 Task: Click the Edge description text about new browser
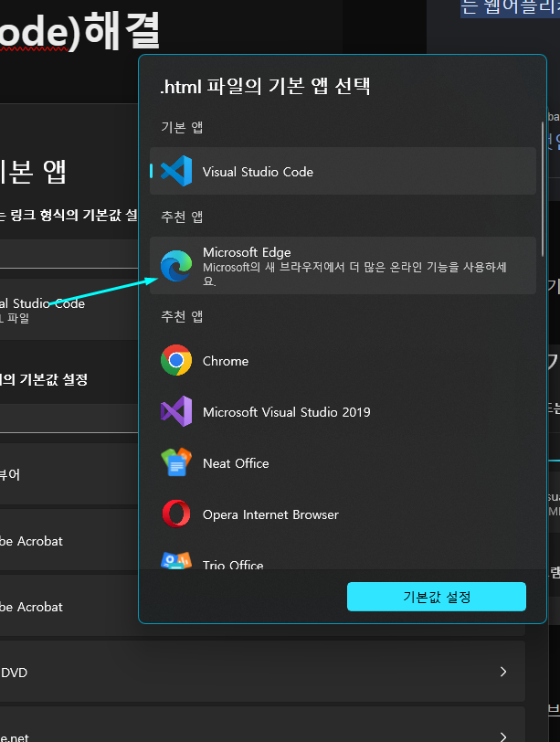click(x=354, y=274)
